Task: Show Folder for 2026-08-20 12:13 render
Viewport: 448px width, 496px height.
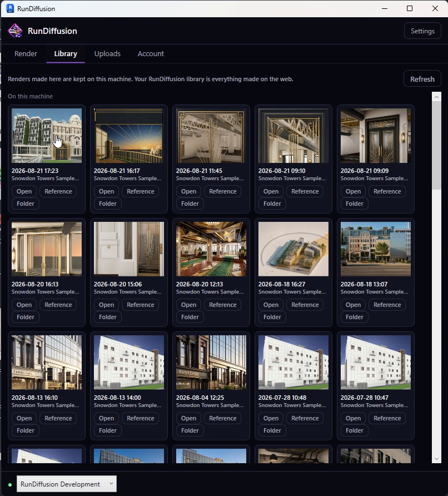Action: [x=190, y=317]
